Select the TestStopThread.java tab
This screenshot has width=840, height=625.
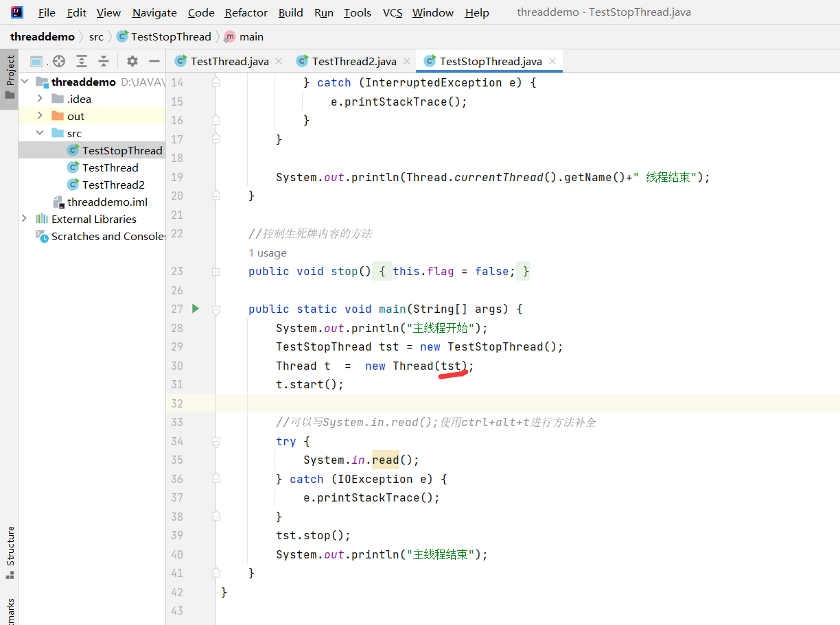pos(491,61)
